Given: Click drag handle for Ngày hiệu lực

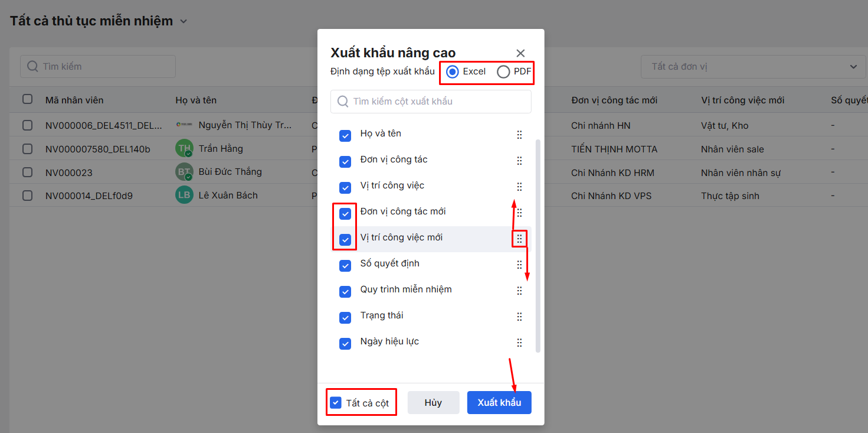Looking at the screenshot, I should (519, 343).
